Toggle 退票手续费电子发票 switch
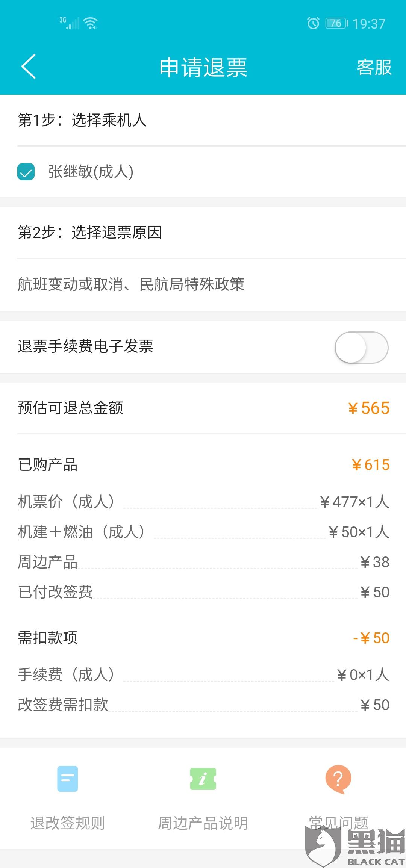This screenshot has height=868, width=406. [x=361, y=347]
